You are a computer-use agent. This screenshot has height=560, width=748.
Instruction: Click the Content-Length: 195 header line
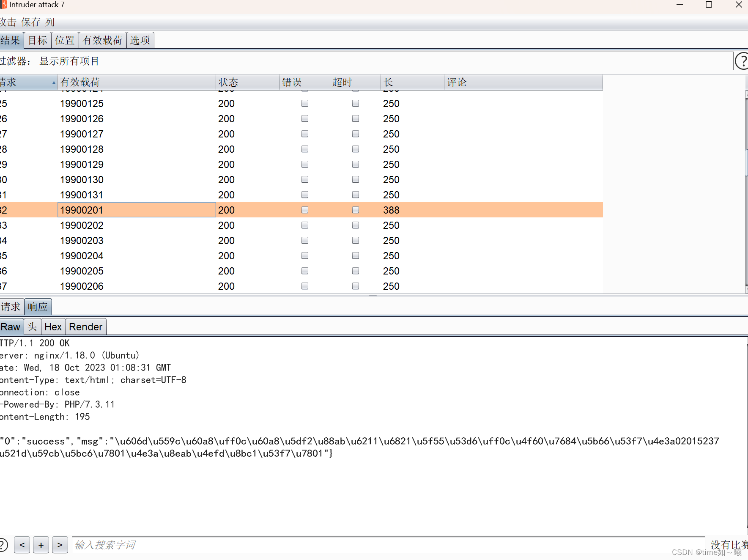pyautogui.click(x=45, y=417)
